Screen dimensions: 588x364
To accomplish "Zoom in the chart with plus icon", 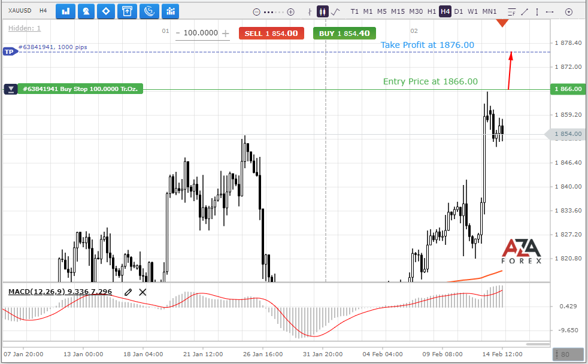I will pyautogui.click(x=290, y=12).
